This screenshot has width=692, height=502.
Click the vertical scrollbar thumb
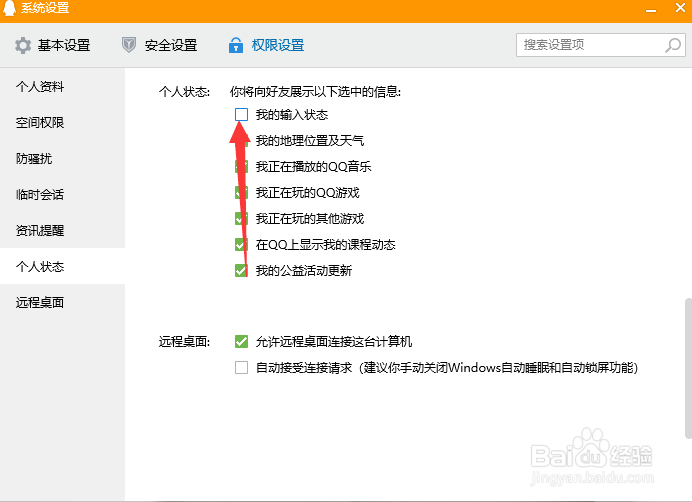(x=688, y=369)
